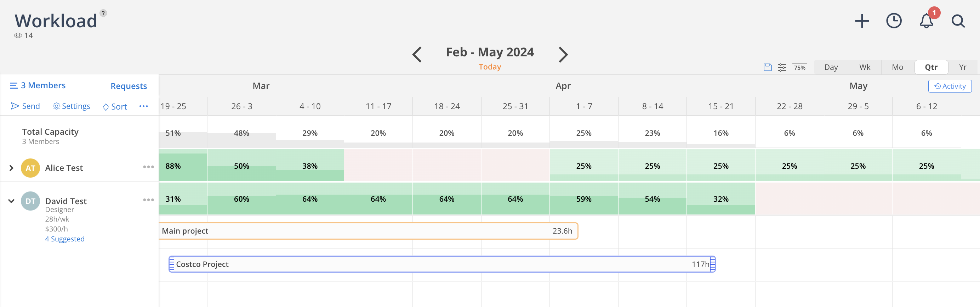Open the Send panel icon
The width and height of the screenshot is (980, 307).
pos(14,106)
